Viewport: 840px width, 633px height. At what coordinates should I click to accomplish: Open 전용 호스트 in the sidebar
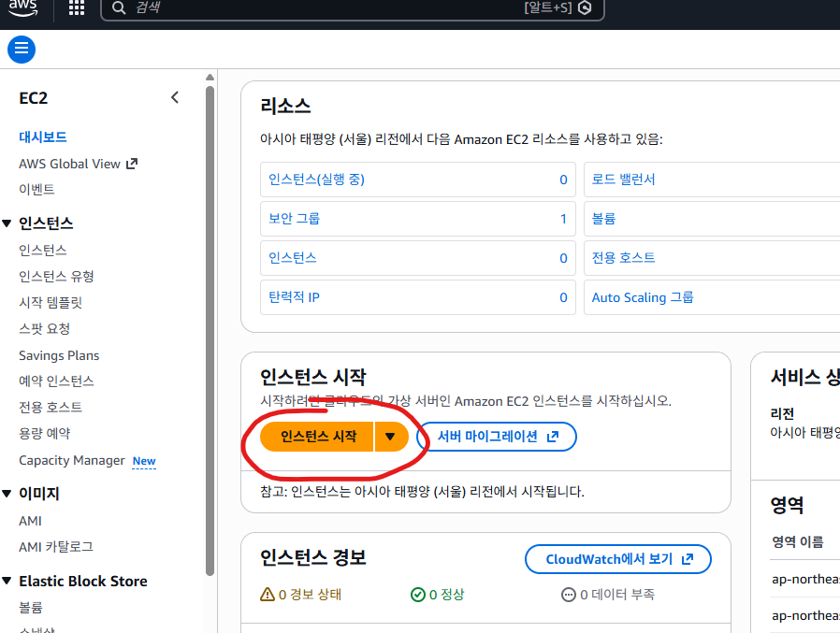(x=51, y=408)
